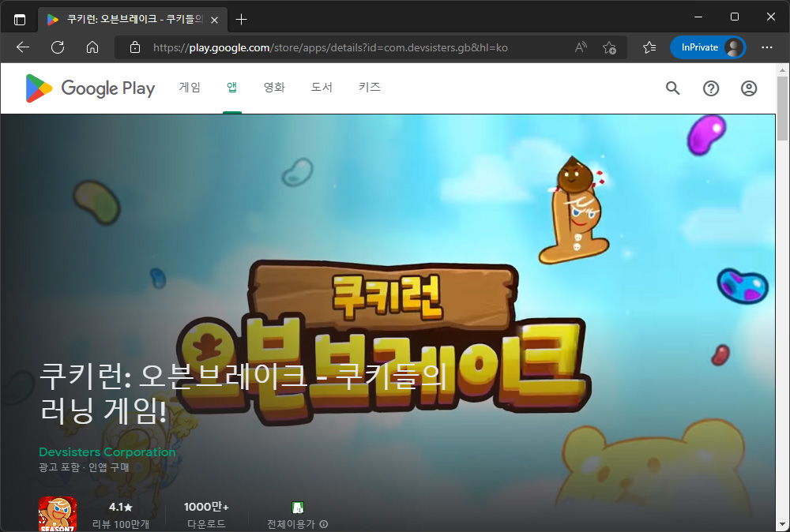Minimize the browser window
Viewport: 790px width, 532px height.
(x=698, y=17)
